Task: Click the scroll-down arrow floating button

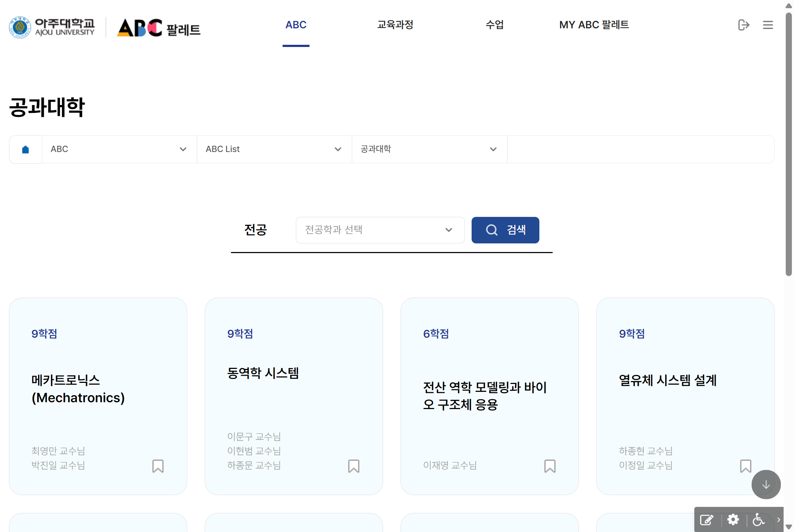Action: (x=766, y=485)
